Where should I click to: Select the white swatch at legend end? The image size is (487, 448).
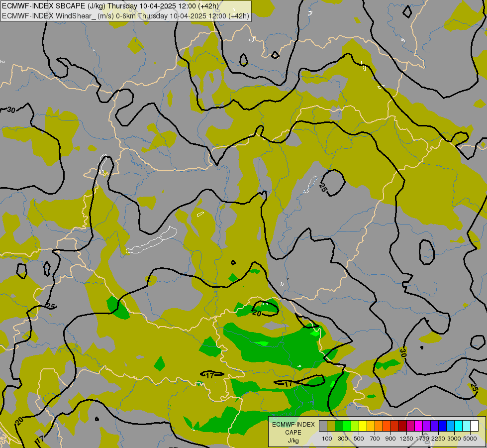tap(474, 426)
